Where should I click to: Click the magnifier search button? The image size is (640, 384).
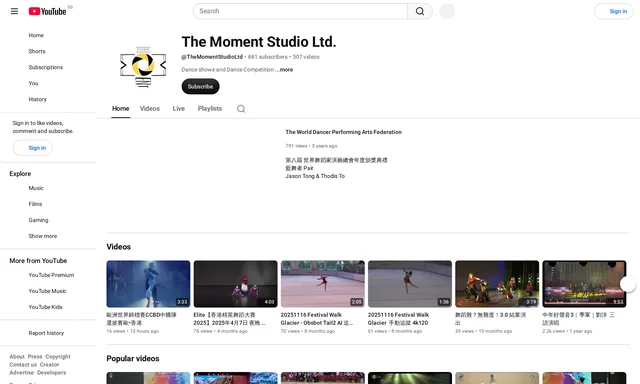[420, 11]
